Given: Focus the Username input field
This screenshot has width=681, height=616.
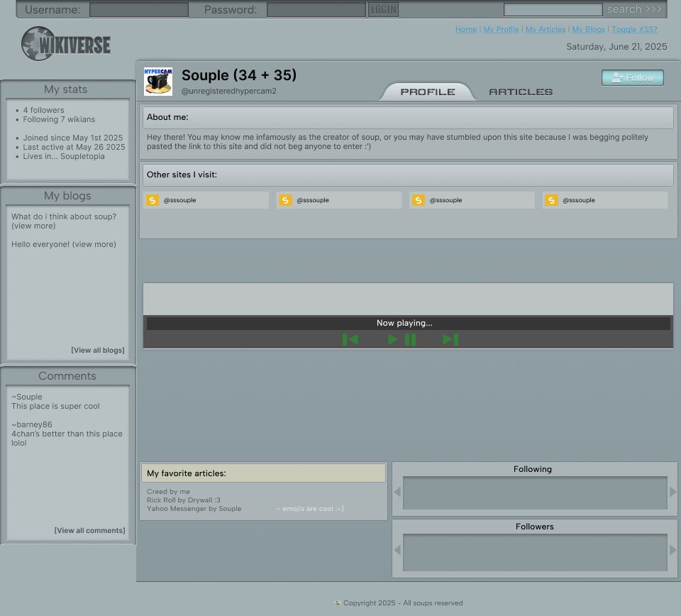Looking at the screenshot, I should 139,9.
